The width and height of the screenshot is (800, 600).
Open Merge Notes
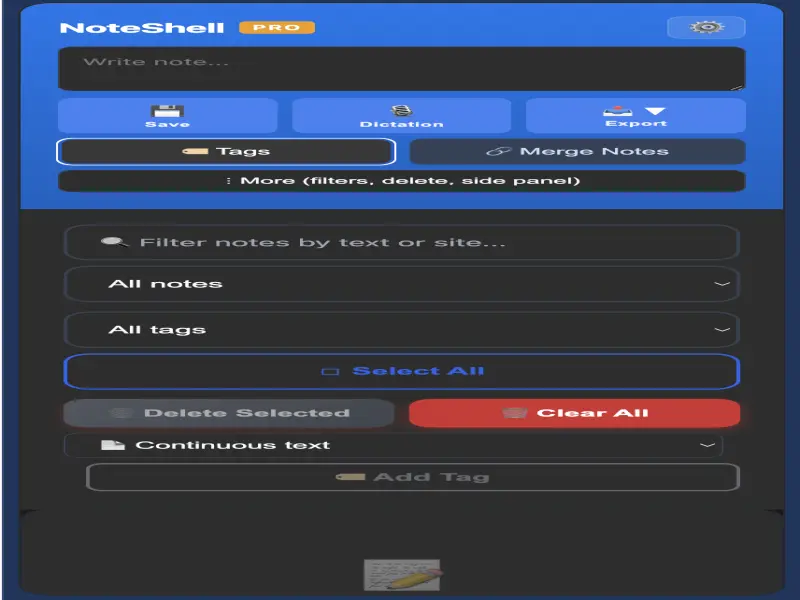click(x=577, y=151)
